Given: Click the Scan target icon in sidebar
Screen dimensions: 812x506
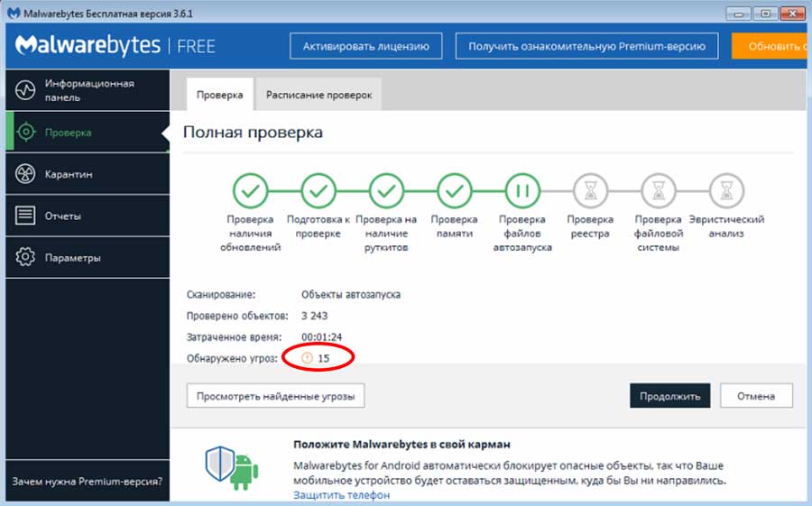Looking at the screenshot, I should (x=25, y=132).
